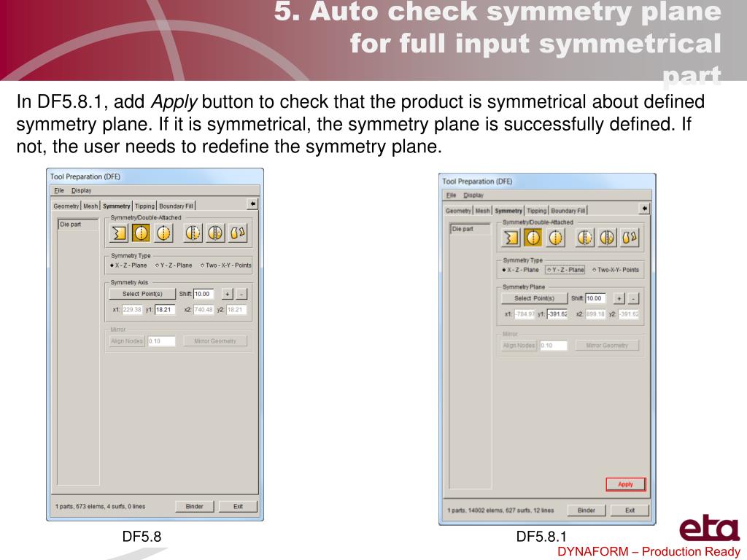Screen dimensions: 747x560
Task: Select highlighted circle-with-centerline icon in DF5.8.1 dialog
Action: tap(533, 237)
